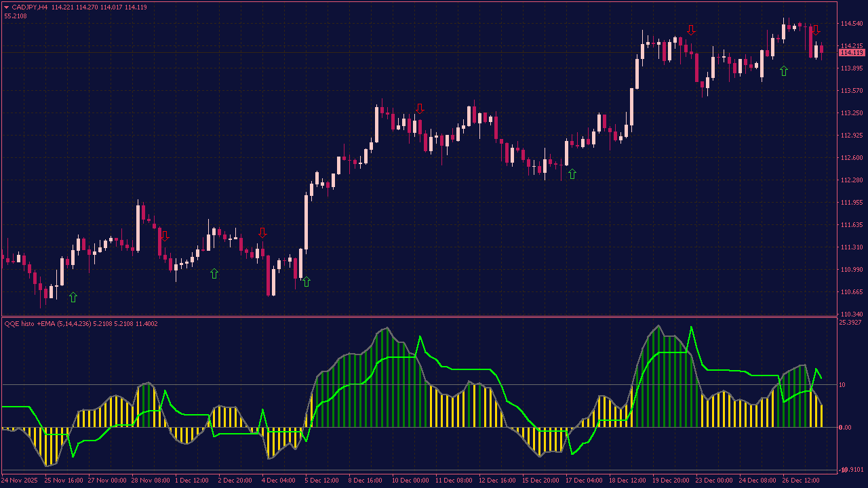868x488 pixels.
Task: Click the green buy arrow near 17 Dec
Action: tap(572, 174)
